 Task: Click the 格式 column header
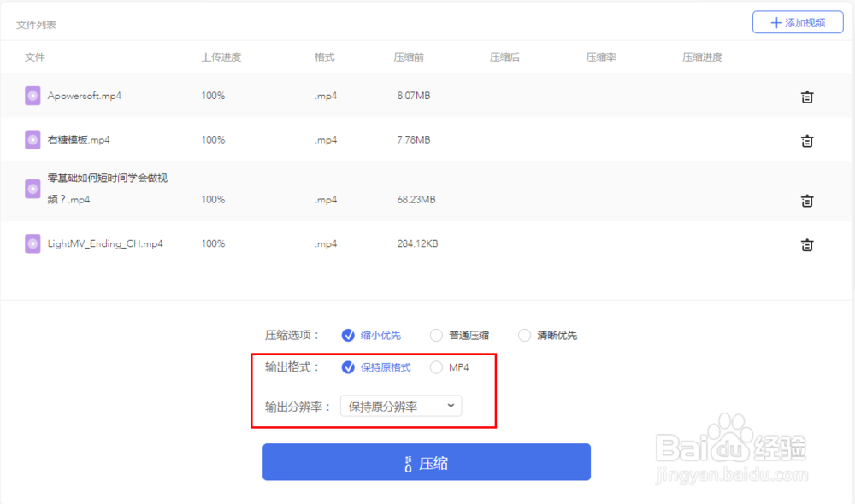[x=324, y=57]
